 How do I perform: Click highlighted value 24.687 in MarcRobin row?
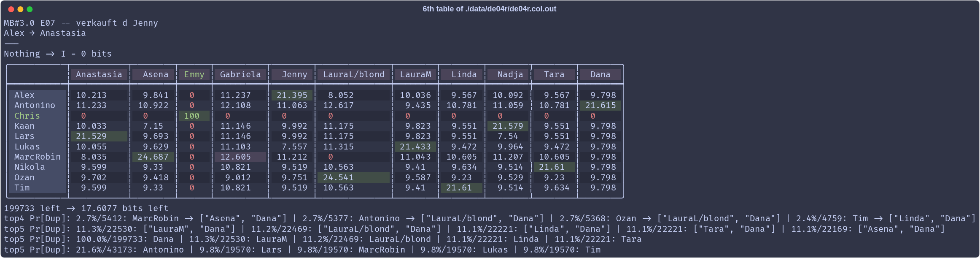(x=153, y=157)
